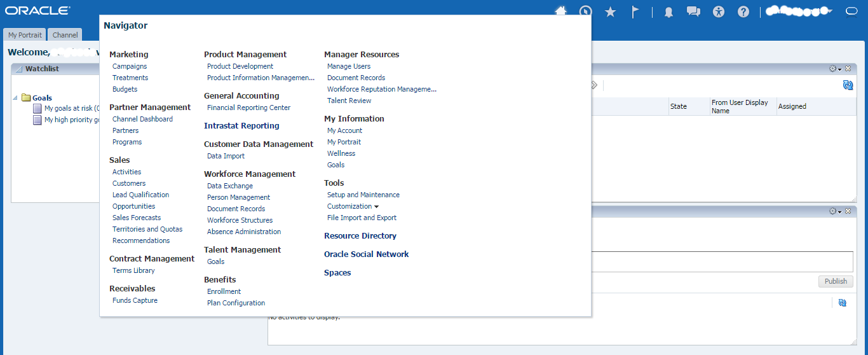Switch to the My Portrait tab
The height and width of the screenshot is (355, 868).
pos(25,35)
